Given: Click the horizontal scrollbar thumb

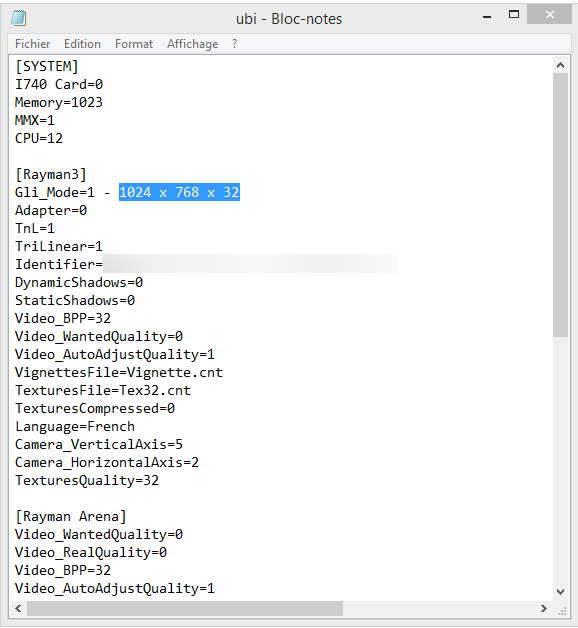Looking at the screenshot, I should [185, 608].
